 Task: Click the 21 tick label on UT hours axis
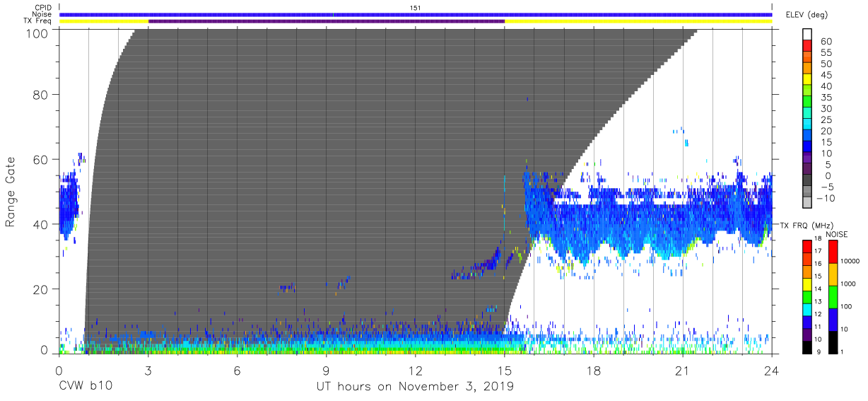(682, 370)
